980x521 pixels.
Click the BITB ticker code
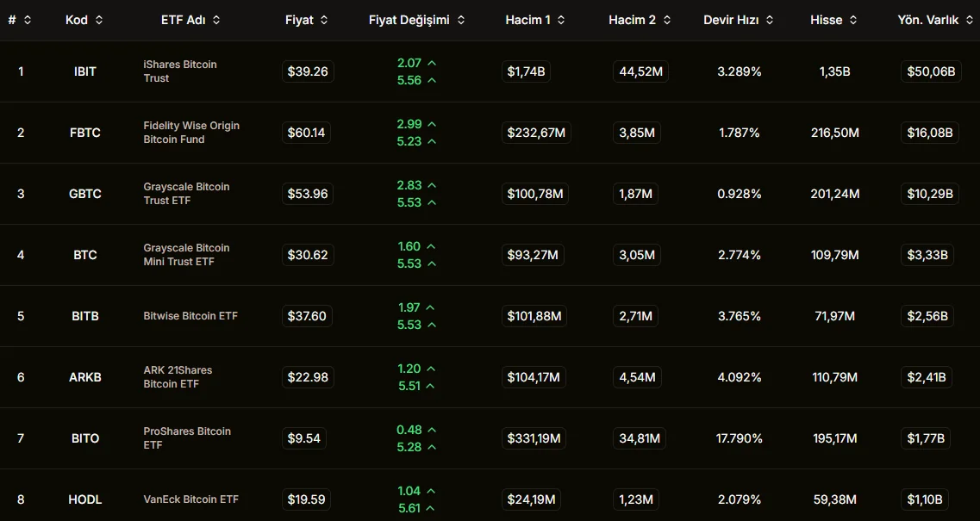pyautogui.click(x=85, y=316)
